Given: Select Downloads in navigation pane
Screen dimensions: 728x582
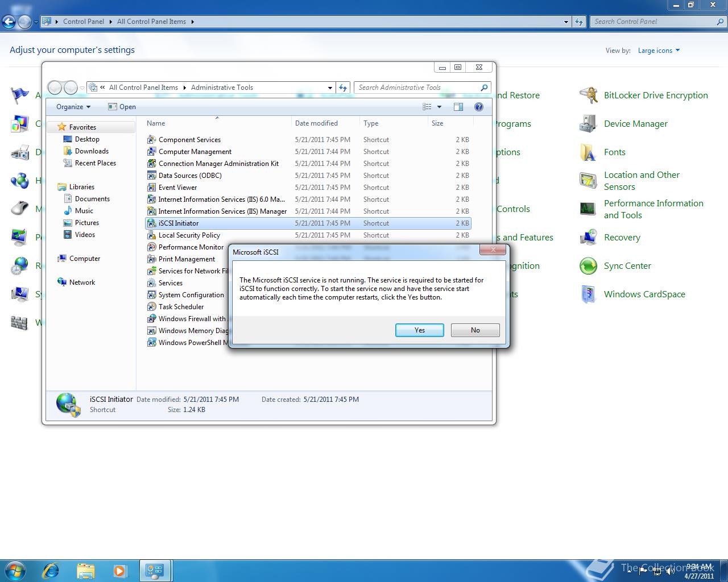Looking at the screenshot, I should [92, 151].
